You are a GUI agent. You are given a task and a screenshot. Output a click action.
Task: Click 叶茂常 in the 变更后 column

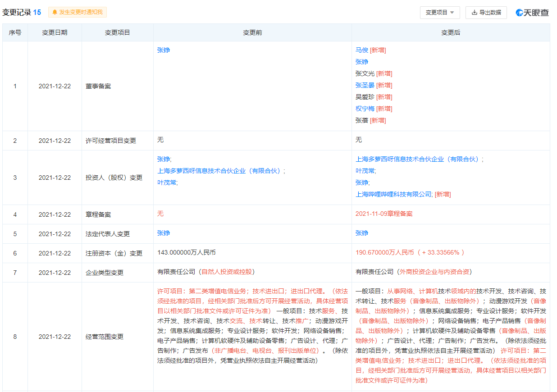click(x=365, y=171)
